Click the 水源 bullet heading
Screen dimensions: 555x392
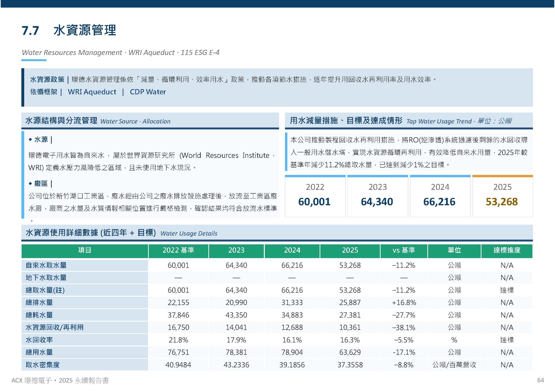click(41, 140)
